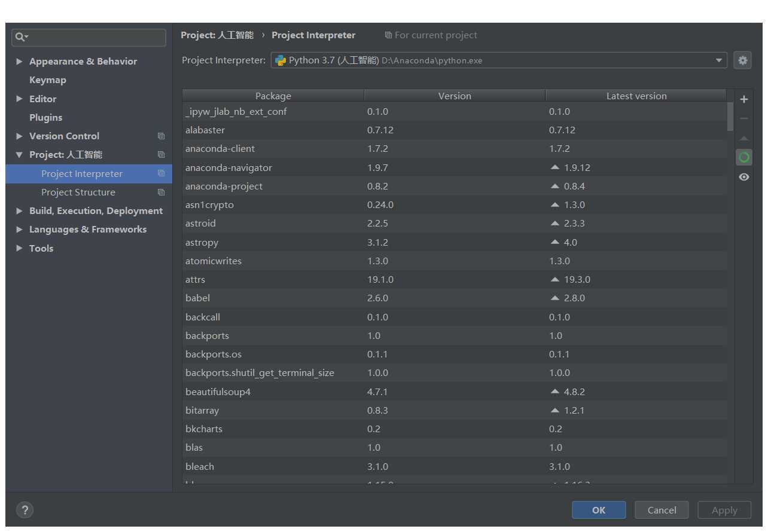Expand the Tools settings section
The height and width of the screenshot is (532, 768).
point(20,248)
